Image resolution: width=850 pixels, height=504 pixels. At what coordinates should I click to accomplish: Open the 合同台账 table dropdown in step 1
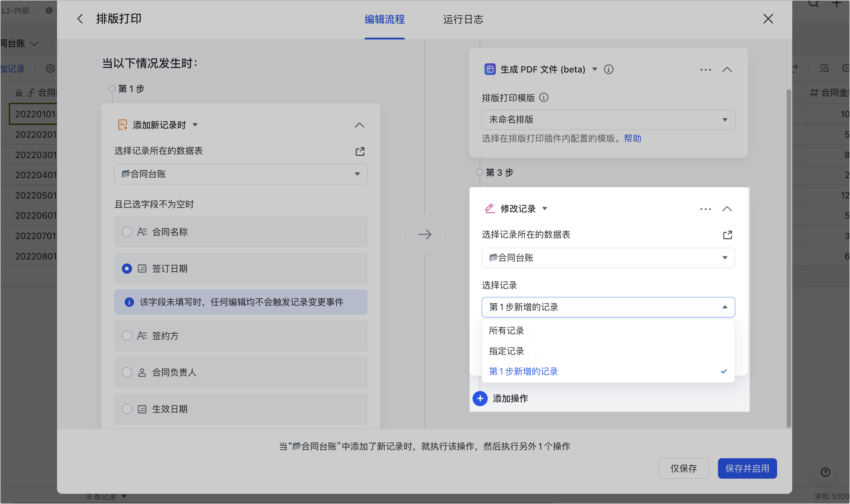coord(240,174)
